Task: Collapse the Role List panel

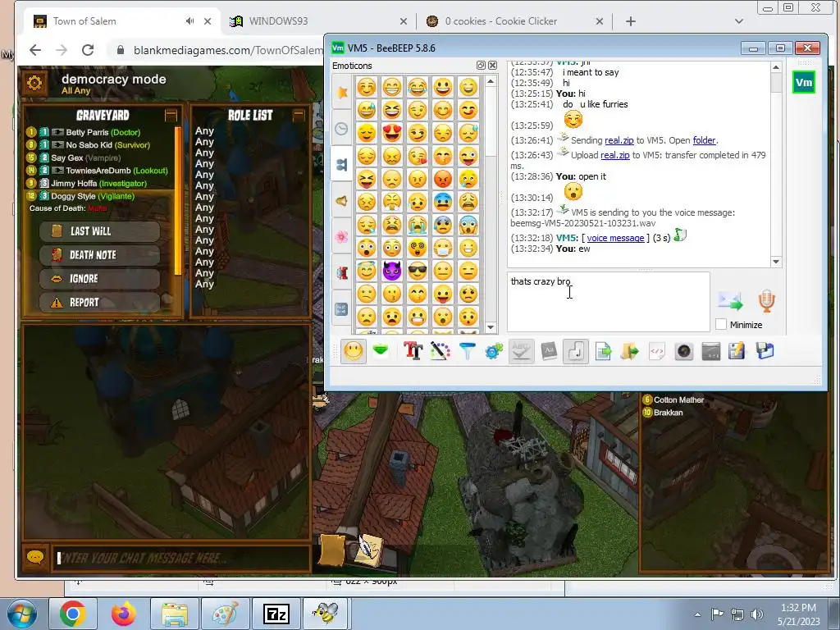Action: (299, 115)
